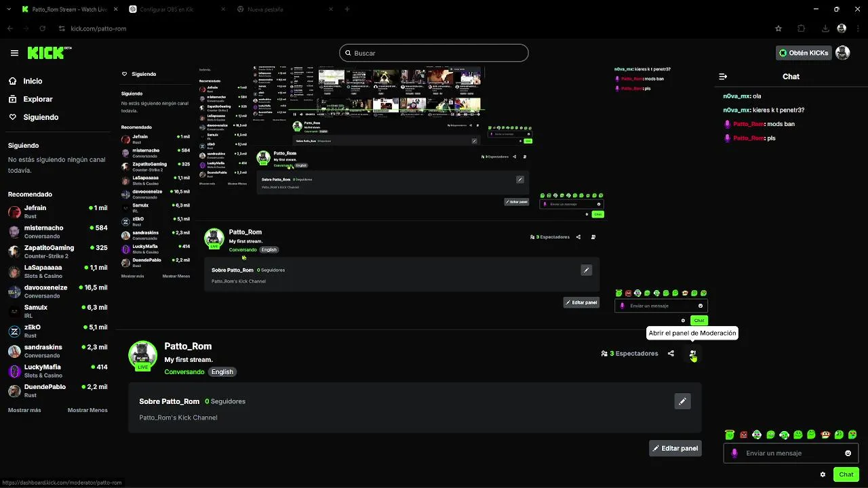Click the purple microphone identity icon
Viewport: 868px width, 488px height.
click(734, 453)
